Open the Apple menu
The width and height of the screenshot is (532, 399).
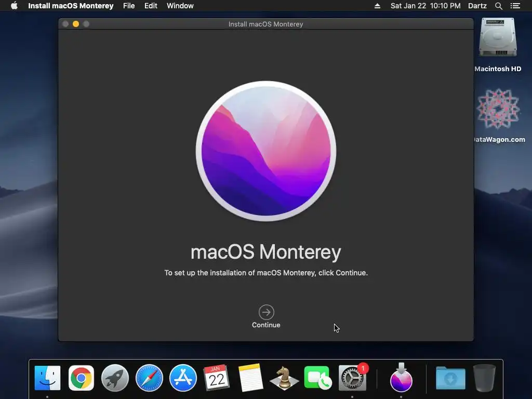point(14,6)
